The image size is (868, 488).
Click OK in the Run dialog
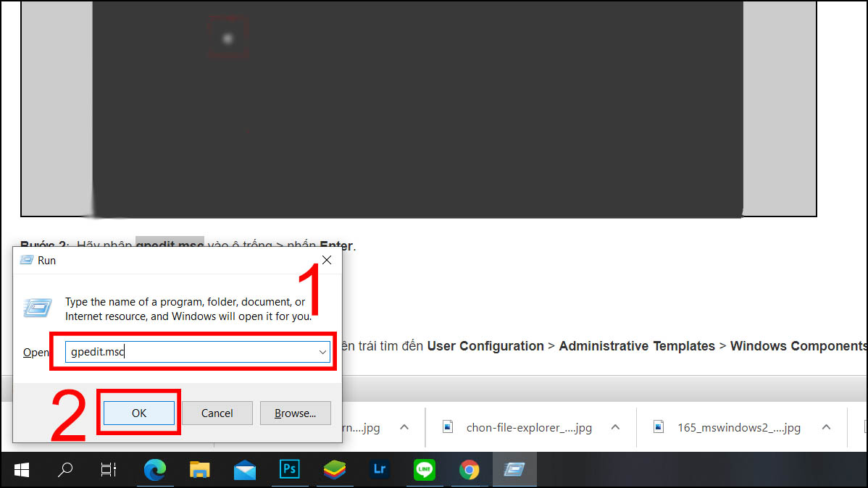tap(138, 413)
